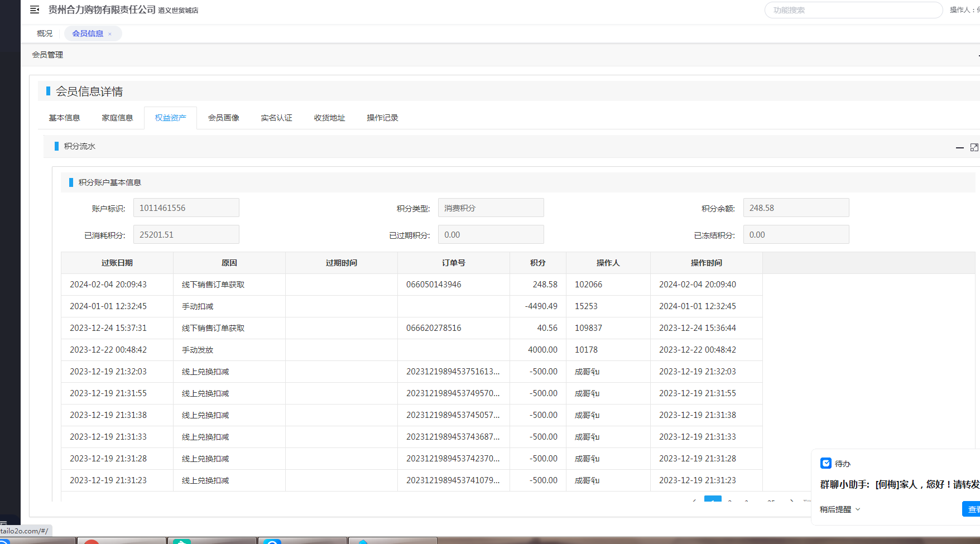The height and width of the screenshot is (544, 980).
Task: Go to the 会员画像 tab
Action: coord(223,118)
